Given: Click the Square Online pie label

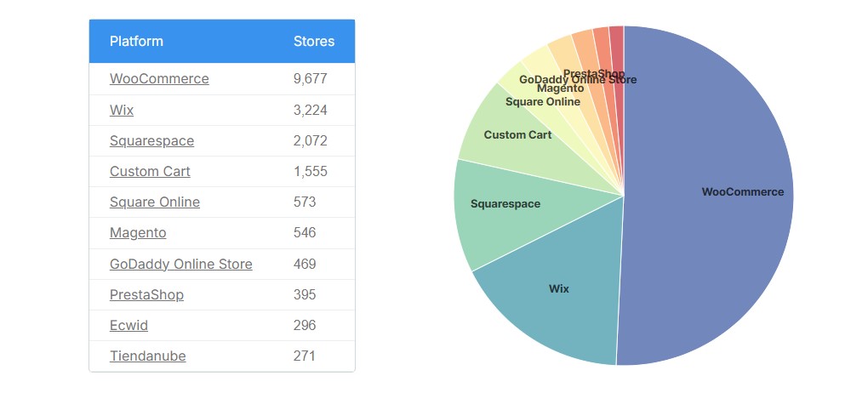Looking at the screenshot, I should (543, 102).
